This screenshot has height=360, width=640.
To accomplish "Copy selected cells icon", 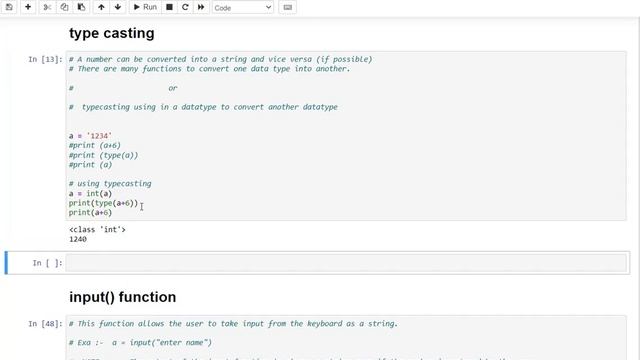I will [x=64, y=7].
